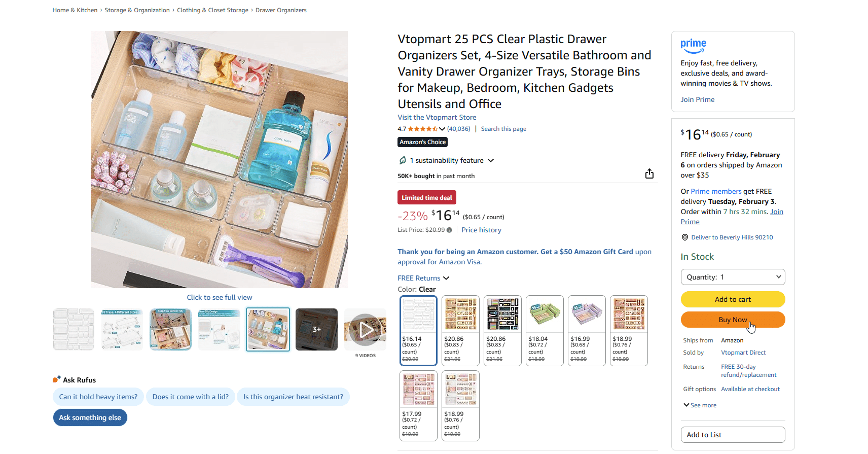
Task: Click the Prime logo
Action: click(x=693, y=46)
